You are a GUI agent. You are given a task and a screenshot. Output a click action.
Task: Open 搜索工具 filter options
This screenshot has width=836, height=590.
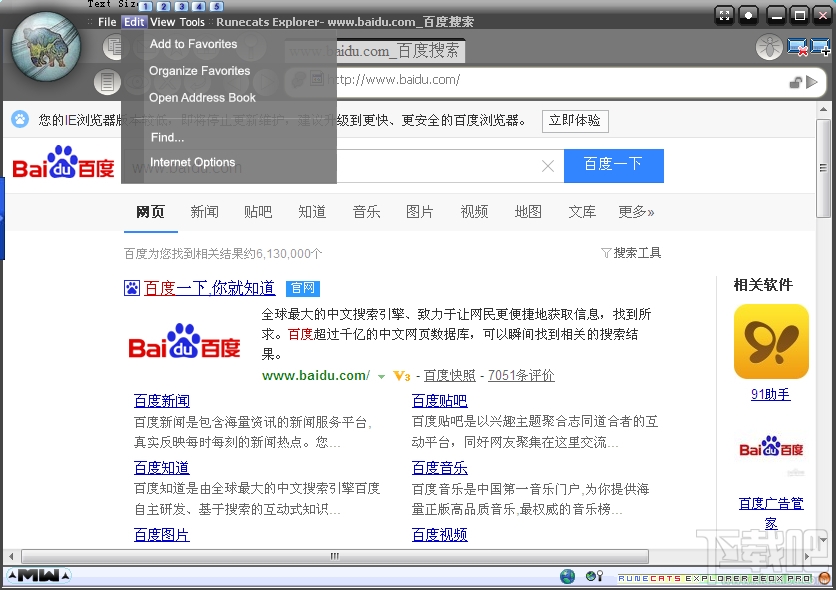[x=631, y=253]
